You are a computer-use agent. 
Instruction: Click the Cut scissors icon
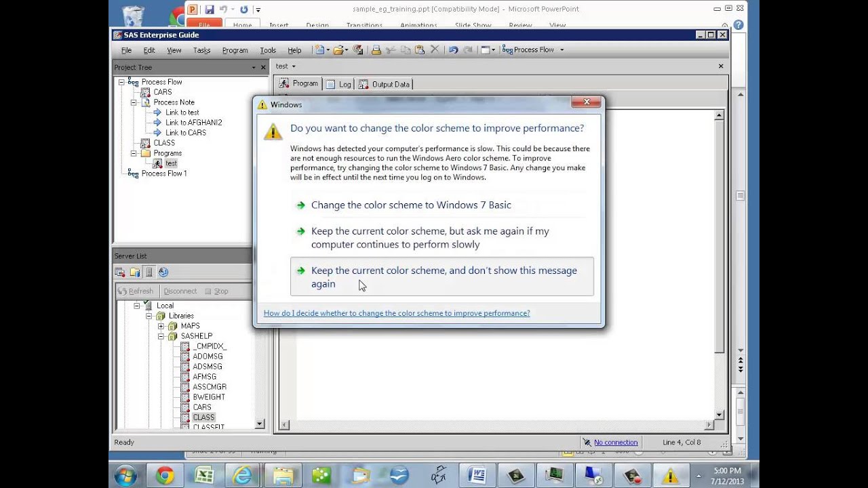click(x=391, y=50)
